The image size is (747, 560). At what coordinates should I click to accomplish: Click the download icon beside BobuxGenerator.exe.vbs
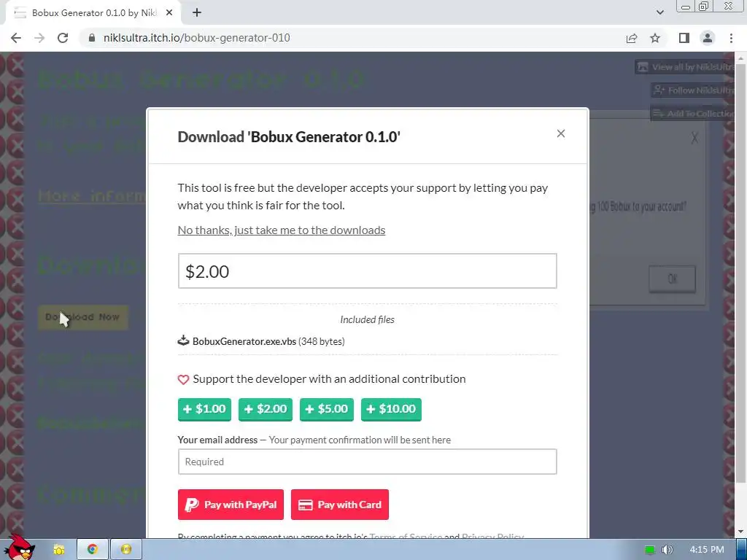tap(183, 341)
